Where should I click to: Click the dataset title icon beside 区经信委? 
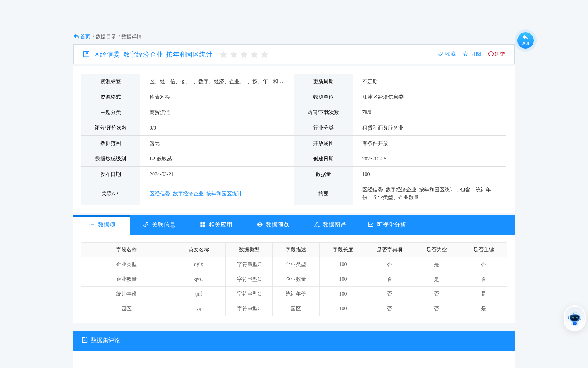coord(86,54)
